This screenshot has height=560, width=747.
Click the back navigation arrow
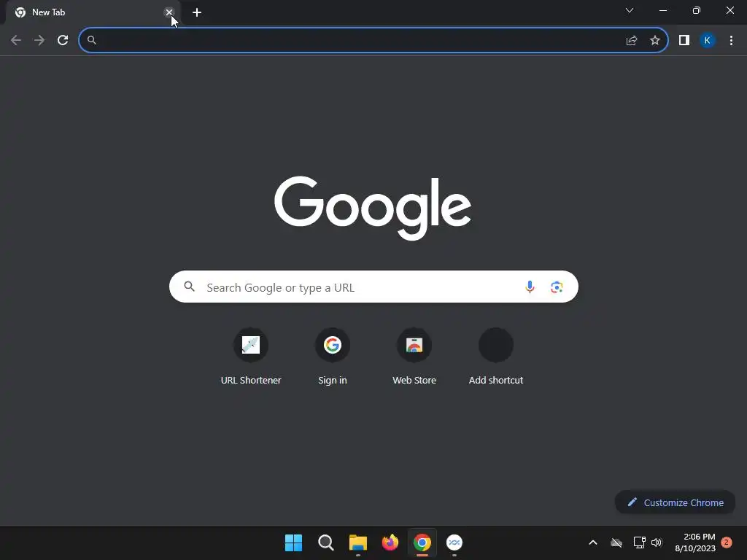[16, 41]
